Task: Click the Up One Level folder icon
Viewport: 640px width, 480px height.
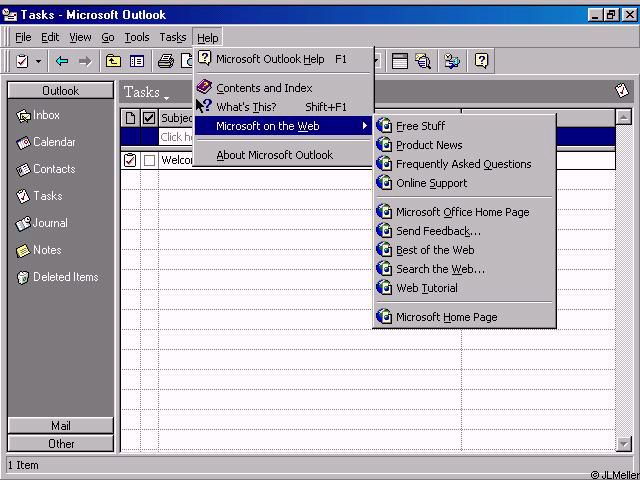Action: [x=113, y=61]
